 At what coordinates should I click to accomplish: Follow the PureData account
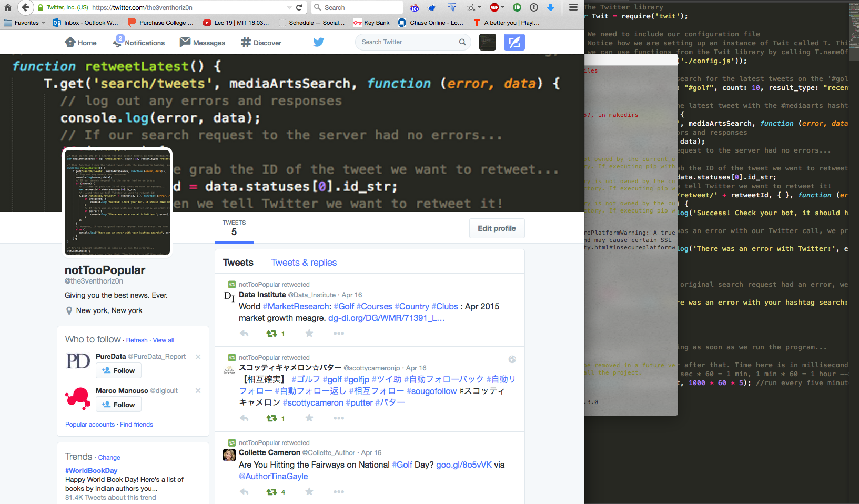tap(118, 370)
